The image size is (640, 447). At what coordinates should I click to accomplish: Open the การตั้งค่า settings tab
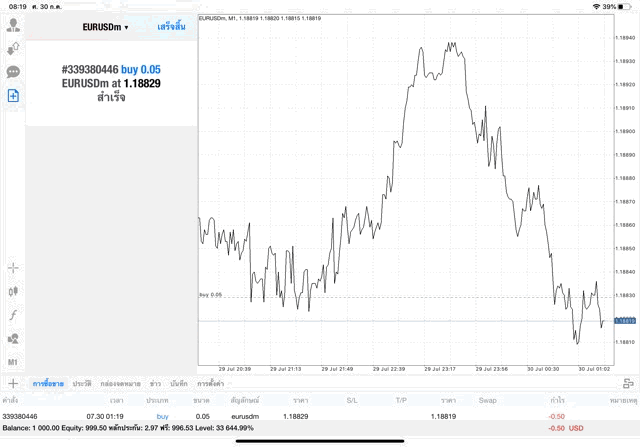click(210, 384)
